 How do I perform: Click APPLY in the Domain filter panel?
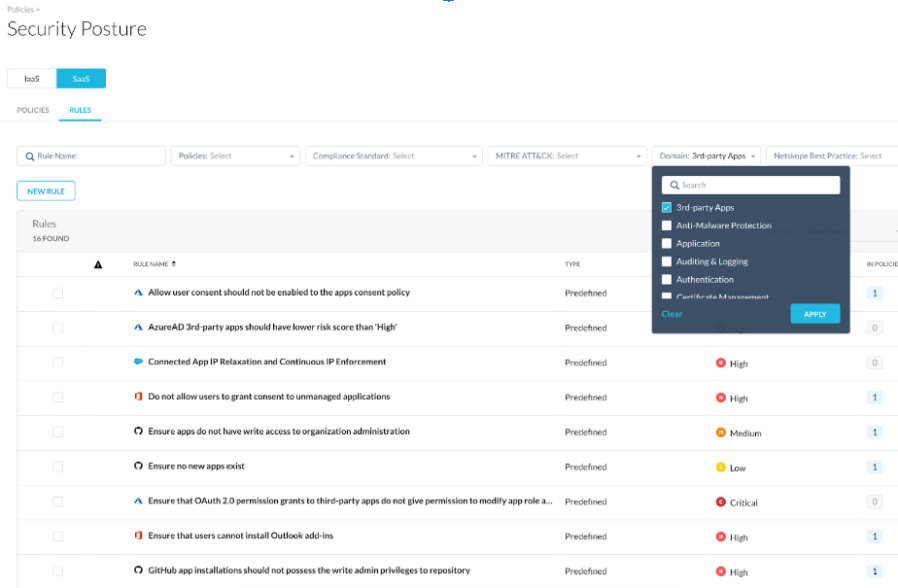tap(814, 313)
